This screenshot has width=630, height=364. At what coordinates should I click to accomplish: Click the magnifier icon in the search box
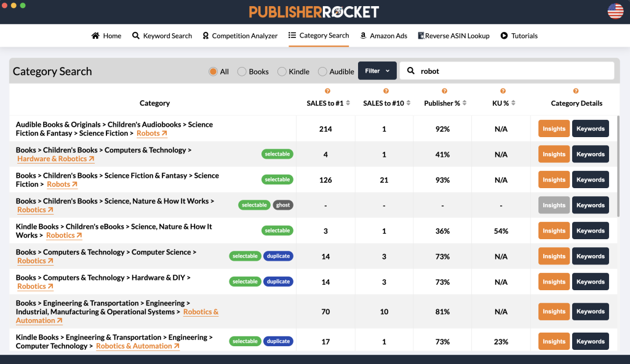(411, 71)
